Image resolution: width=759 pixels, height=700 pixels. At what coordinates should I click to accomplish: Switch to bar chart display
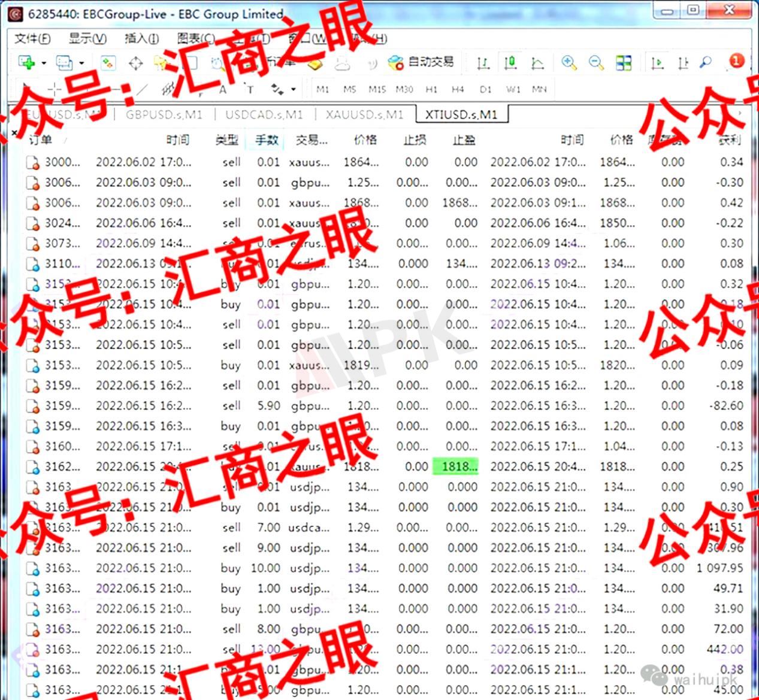point(483,62)
